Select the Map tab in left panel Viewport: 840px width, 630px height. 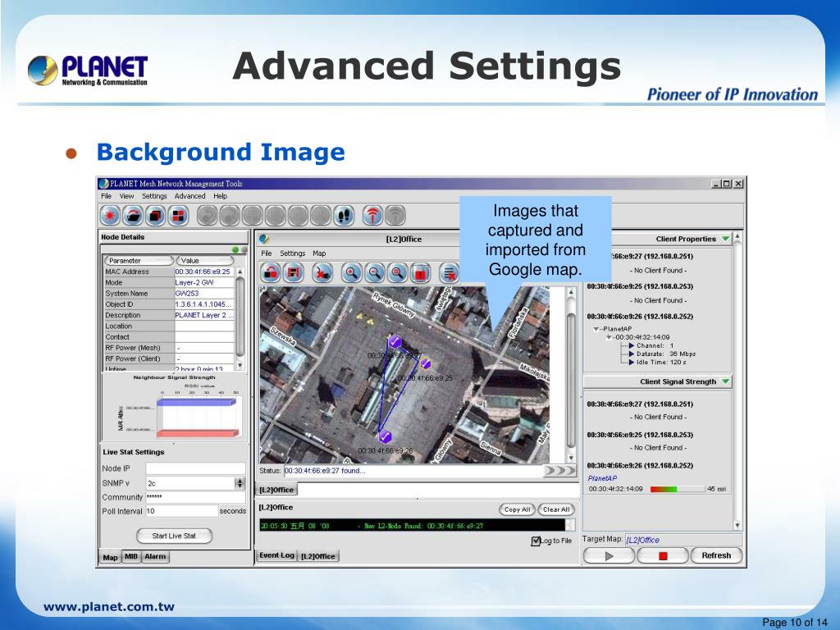pyautogui.click(x=111, y=557)
